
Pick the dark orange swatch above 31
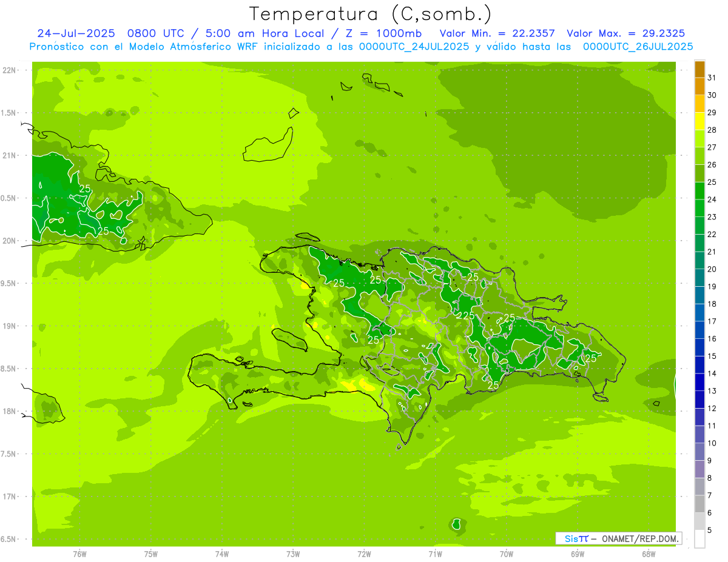(x=699, y=69)
